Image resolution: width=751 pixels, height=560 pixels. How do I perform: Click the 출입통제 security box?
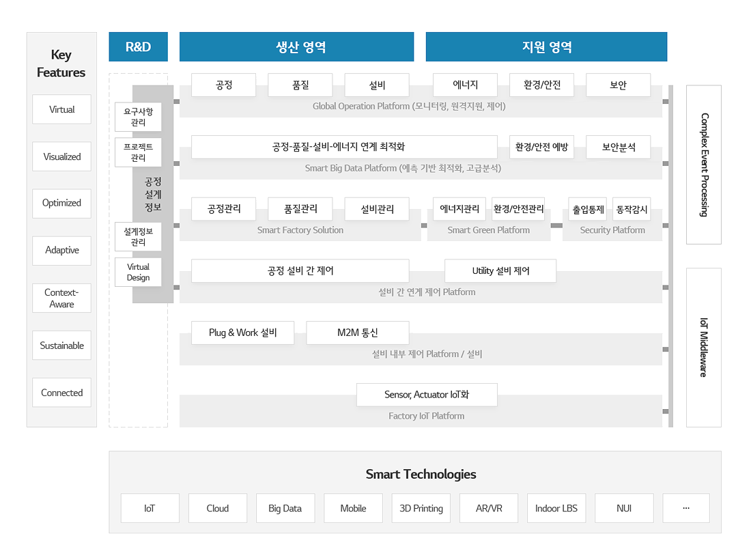pos(588,209)
